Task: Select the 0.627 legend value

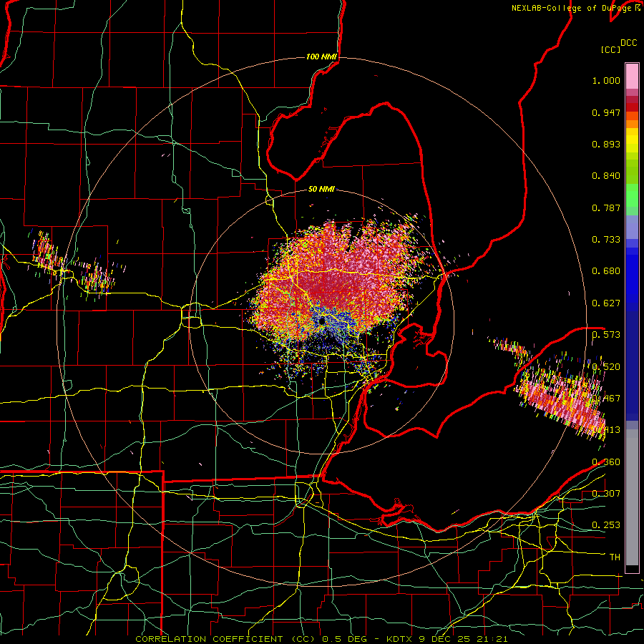Action: tap(606, 303)
